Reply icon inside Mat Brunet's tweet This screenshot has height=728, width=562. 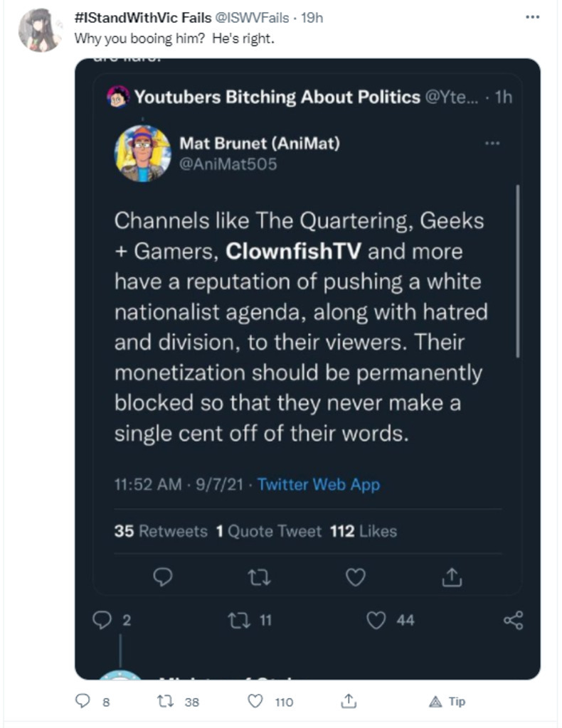(165, 578)
